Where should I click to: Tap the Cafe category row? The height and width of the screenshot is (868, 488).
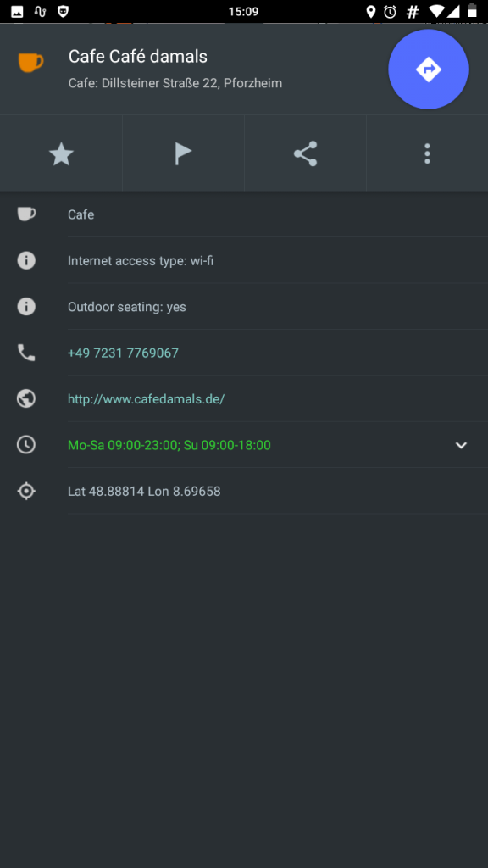(x=244, y=214)
